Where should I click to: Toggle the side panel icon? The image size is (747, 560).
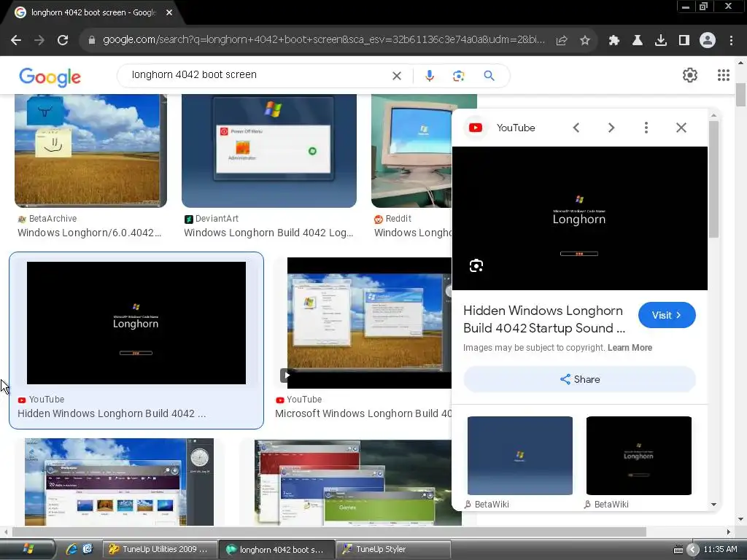coord(684,41)
